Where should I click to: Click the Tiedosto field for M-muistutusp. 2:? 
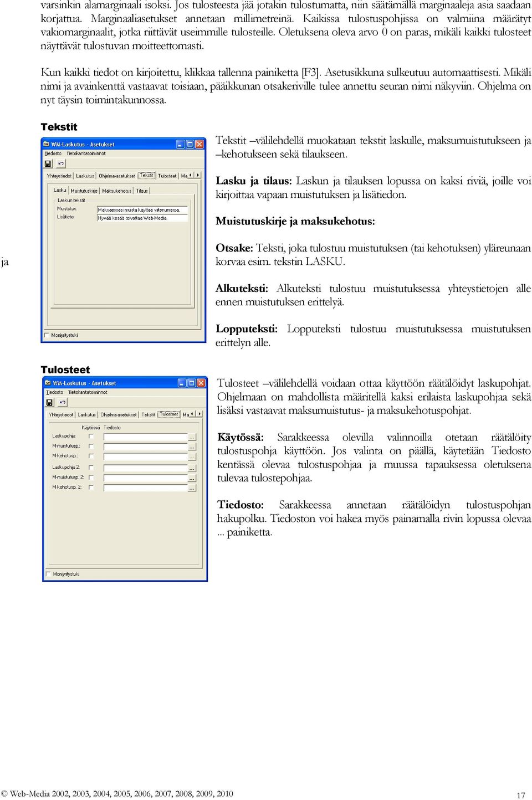[x=146, y=478]
